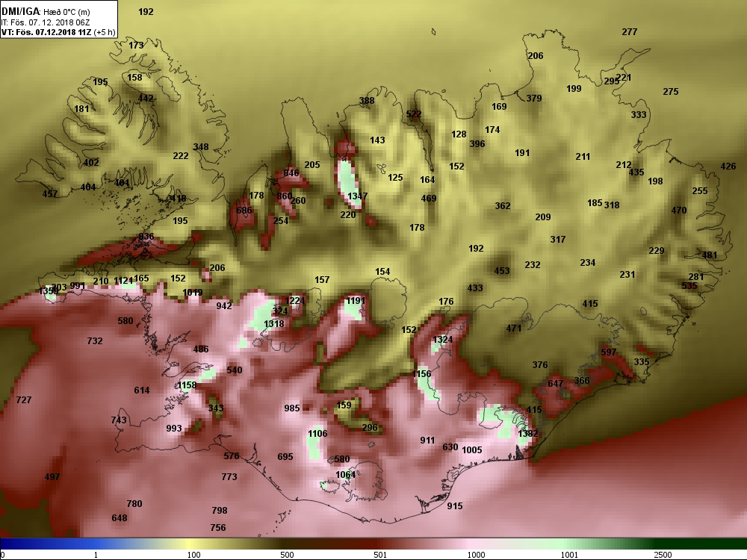Click the map value "379"

[x=533, y=98]
